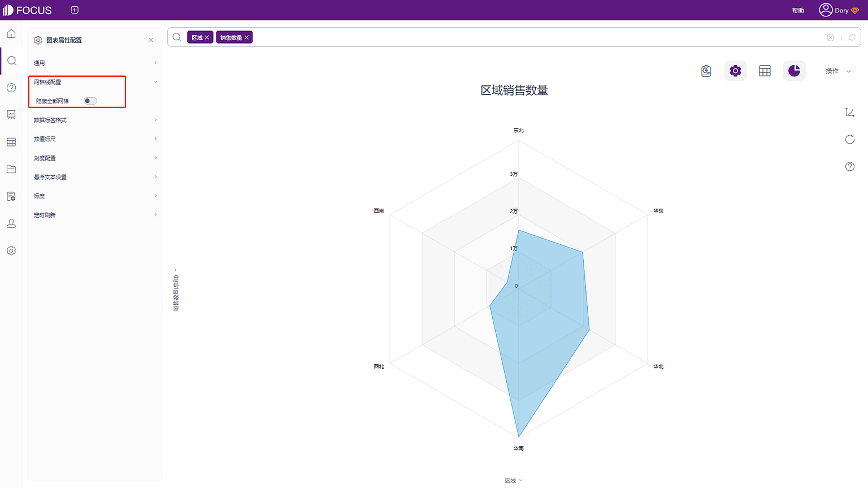Open the pie chart type selector
Screen dimensions: 868x488
click(x=794, y=71)
